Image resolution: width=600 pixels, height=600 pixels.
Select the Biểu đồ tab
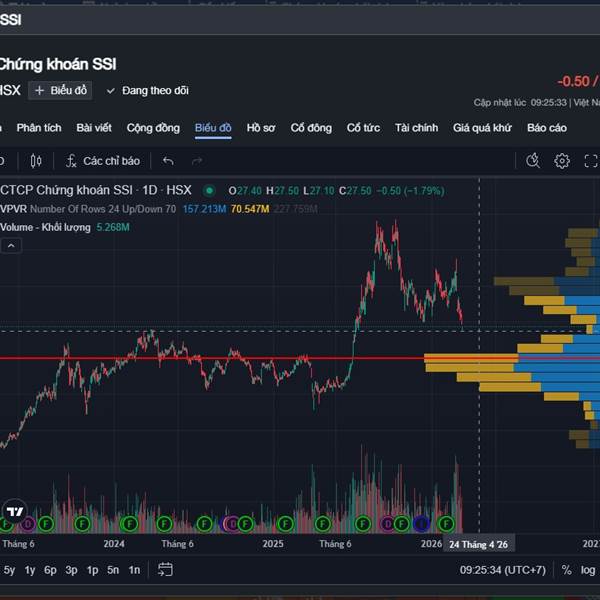pos(213,128)
